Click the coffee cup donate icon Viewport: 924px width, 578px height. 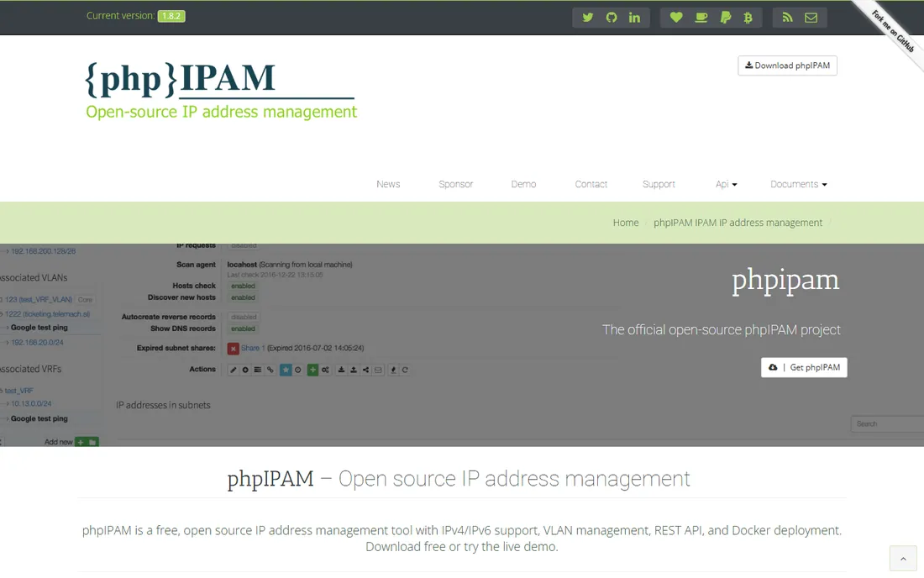click(x=701, y=17)
